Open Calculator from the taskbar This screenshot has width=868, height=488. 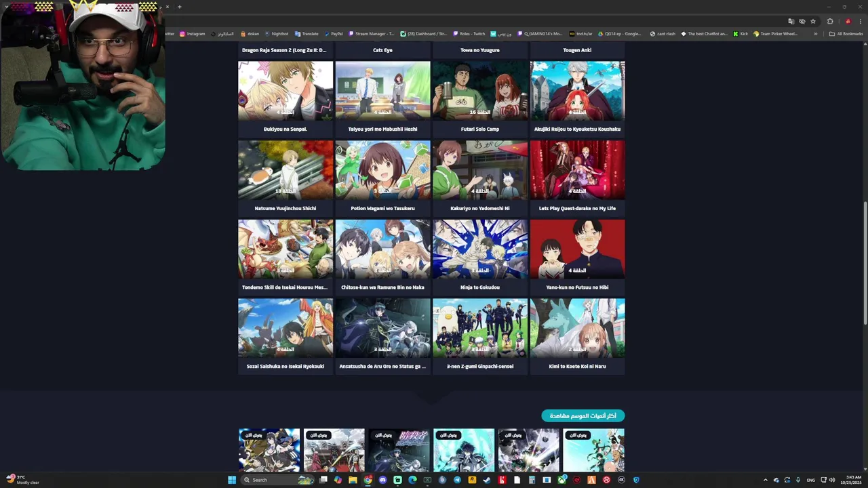point(532,480)
